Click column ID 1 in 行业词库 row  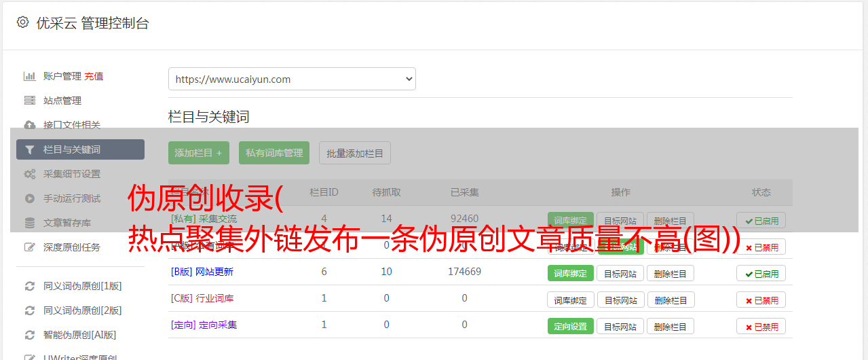point(324,298)
